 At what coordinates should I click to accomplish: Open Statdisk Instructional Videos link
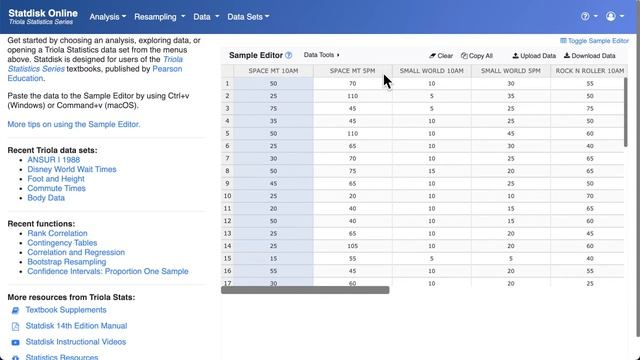(x=76, y=342)
